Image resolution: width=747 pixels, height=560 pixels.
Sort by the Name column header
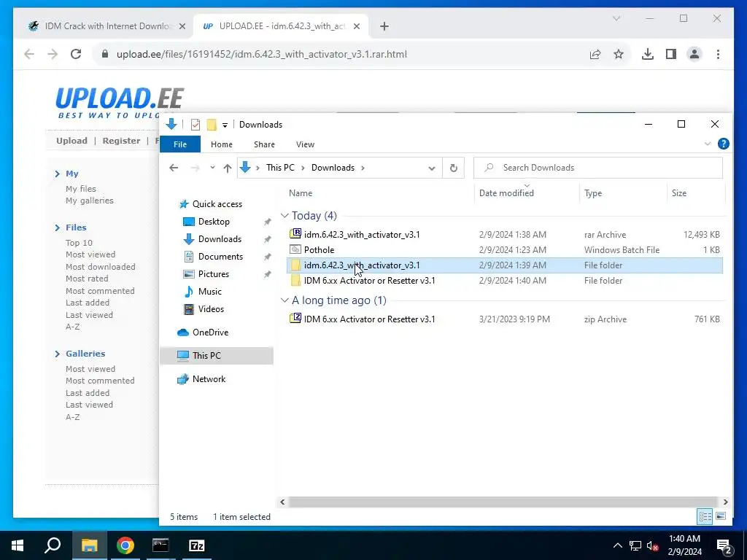[301, 192]
